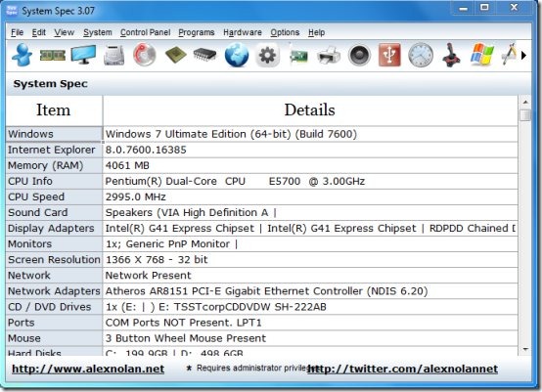Image resolution: width=542 pixels, height=392 pixels.
Task: Click the gear settings icon
Action: (x=267, y=55)
